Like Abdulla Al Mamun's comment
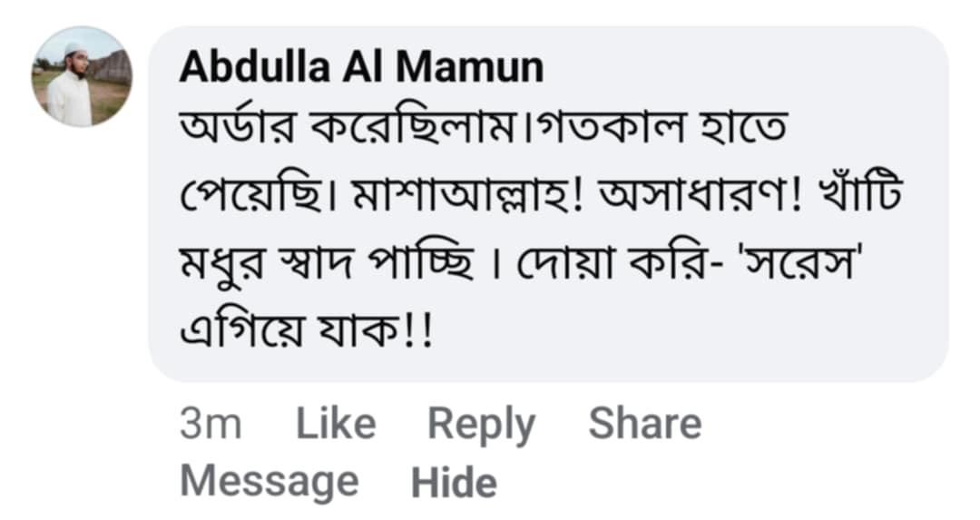Image resolution: width=980 pixels, height=520 pixels. pos(336,424)
